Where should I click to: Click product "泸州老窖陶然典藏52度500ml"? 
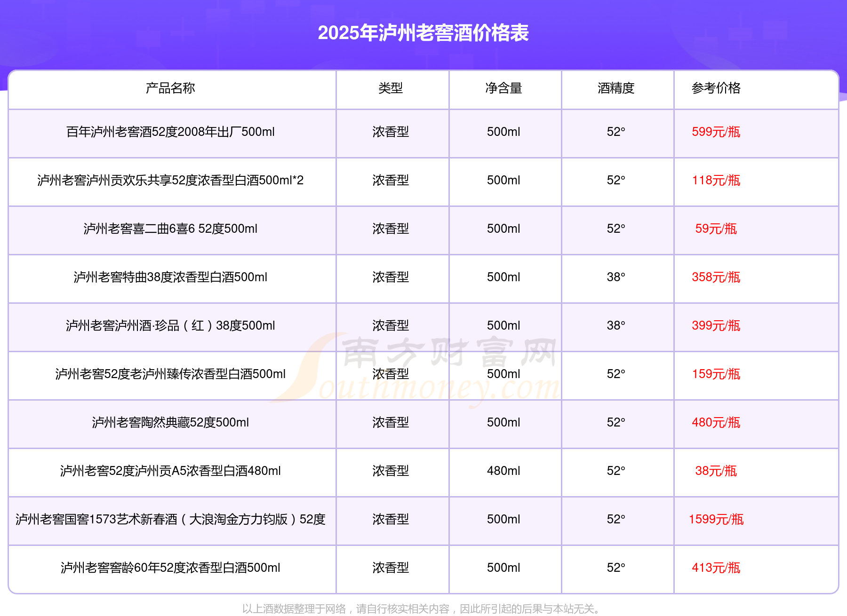tap(170, 422)
